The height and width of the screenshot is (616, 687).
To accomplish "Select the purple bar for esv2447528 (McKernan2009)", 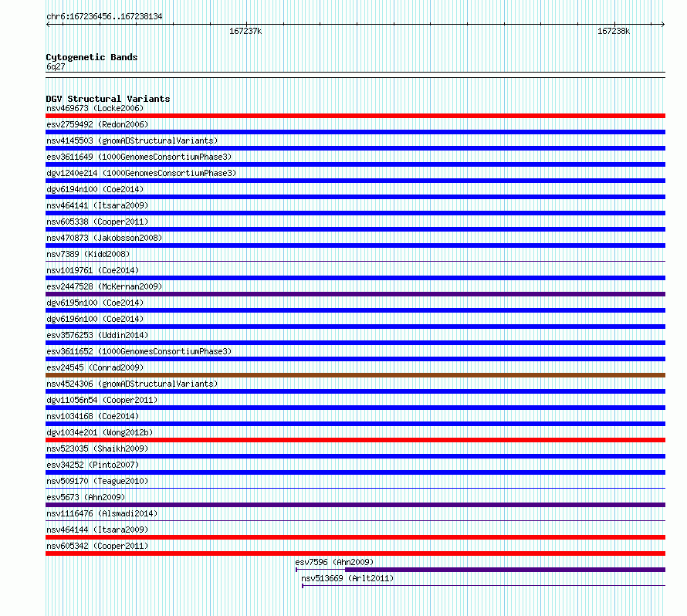I will 355,294.
